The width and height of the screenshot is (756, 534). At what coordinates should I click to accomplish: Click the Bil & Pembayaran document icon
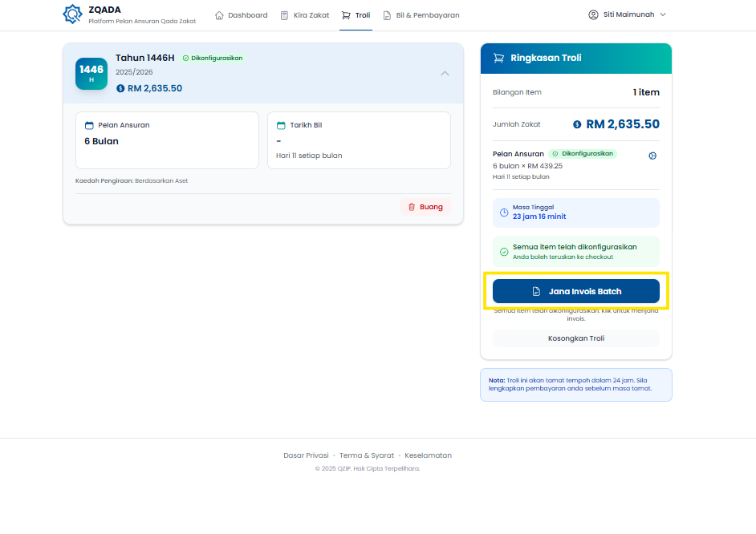coord(387,15)
